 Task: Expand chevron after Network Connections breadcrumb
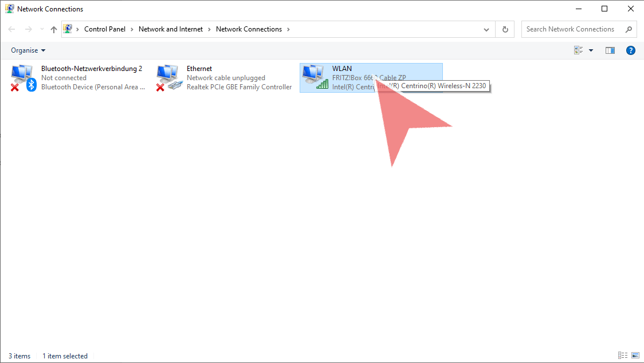[x=288, y=29]
